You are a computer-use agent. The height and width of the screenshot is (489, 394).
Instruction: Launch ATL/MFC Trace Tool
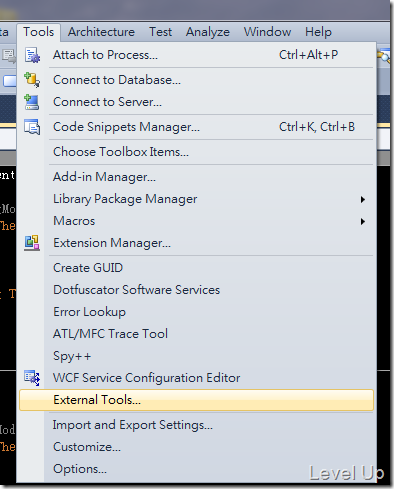coord(197,334)
